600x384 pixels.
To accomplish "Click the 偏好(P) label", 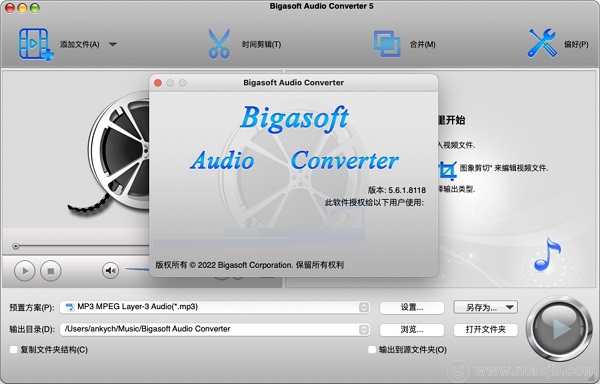I will (x=576, y=44).
